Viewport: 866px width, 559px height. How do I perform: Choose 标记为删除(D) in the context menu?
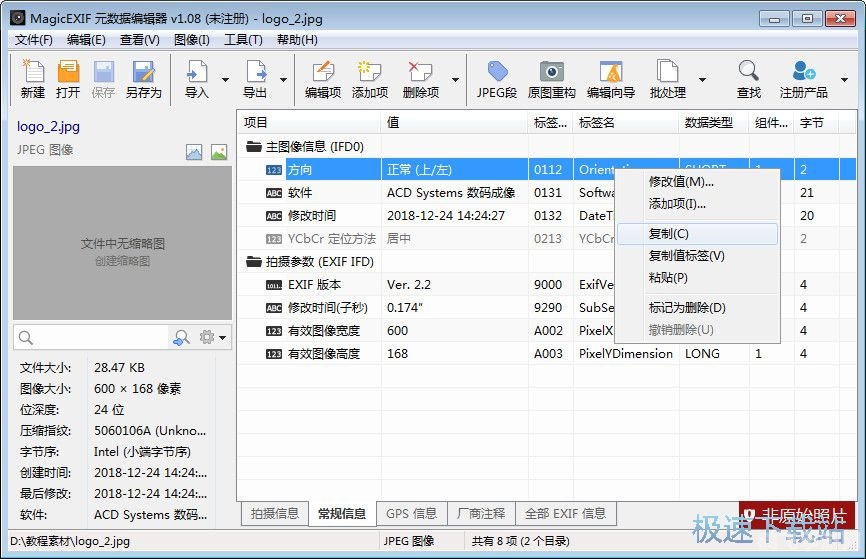pos(697,308)
